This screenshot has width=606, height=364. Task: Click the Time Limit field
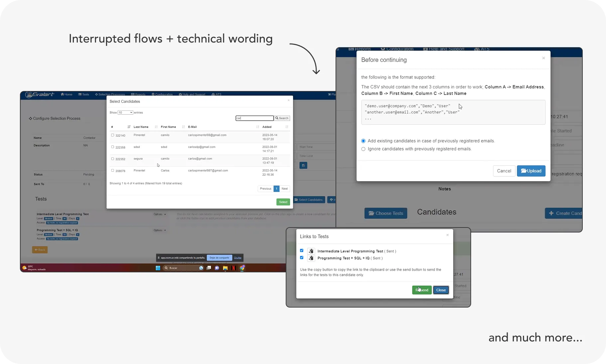click(316, 156)
